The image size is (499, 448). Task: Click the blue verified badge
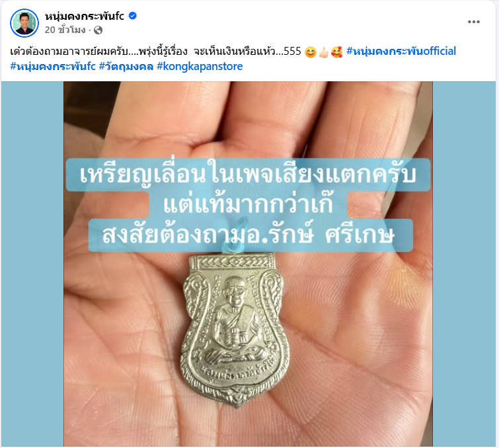coord(132,16)
